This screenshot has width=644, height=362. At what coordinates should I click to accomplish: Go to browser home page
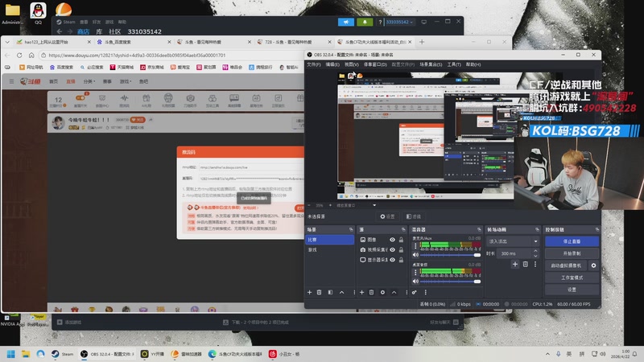(31, 55)
